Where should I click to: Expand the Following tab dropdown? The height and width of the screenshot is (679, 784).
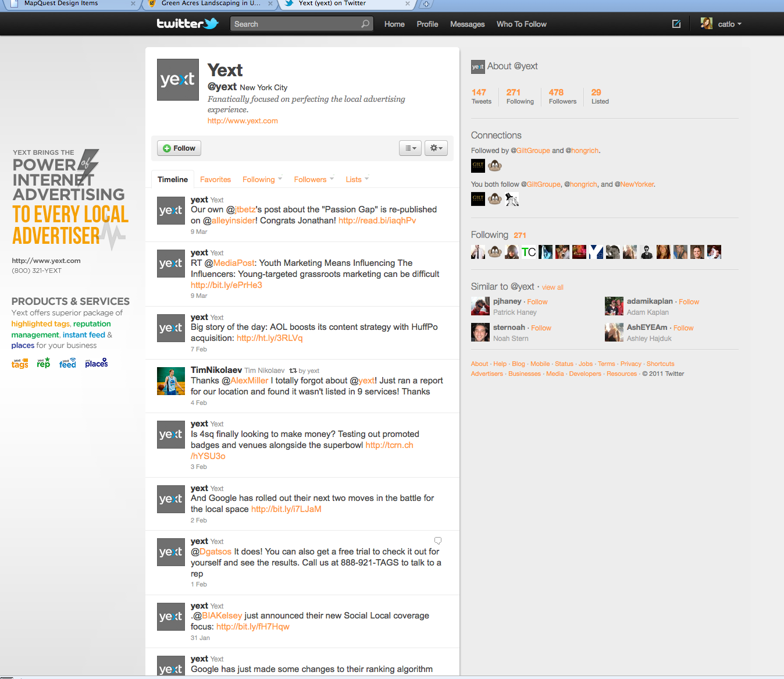point(280,179)
